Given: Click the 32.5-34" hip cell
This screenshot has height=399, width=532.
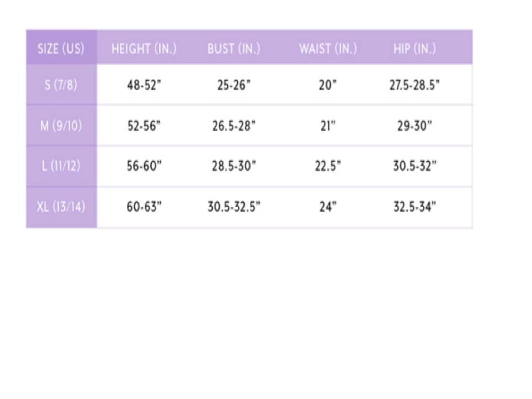Looking at the screenshot, I should tap(415, 207).
